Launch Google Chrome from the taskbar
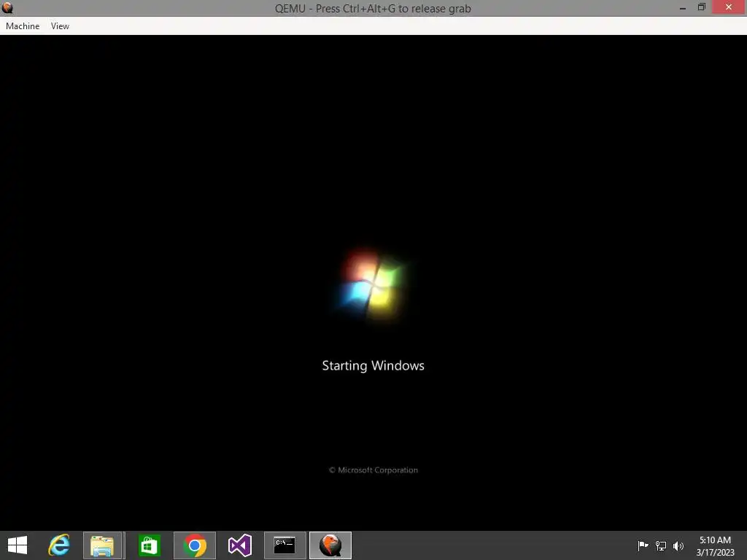This screenshot has height=560, width=747. pyautogui.click(x=194, y=545)
